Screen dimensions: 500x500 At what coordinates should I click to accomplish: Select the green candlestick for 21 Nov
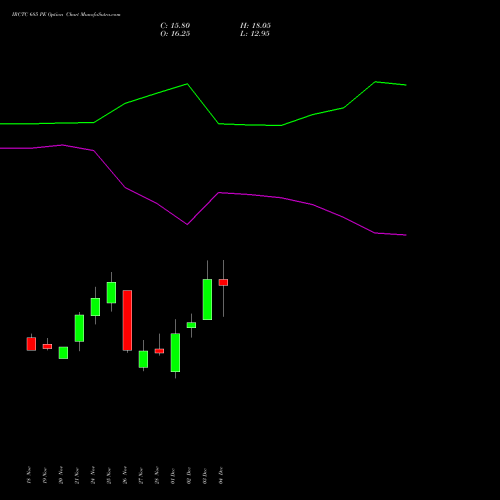[79, 328]
